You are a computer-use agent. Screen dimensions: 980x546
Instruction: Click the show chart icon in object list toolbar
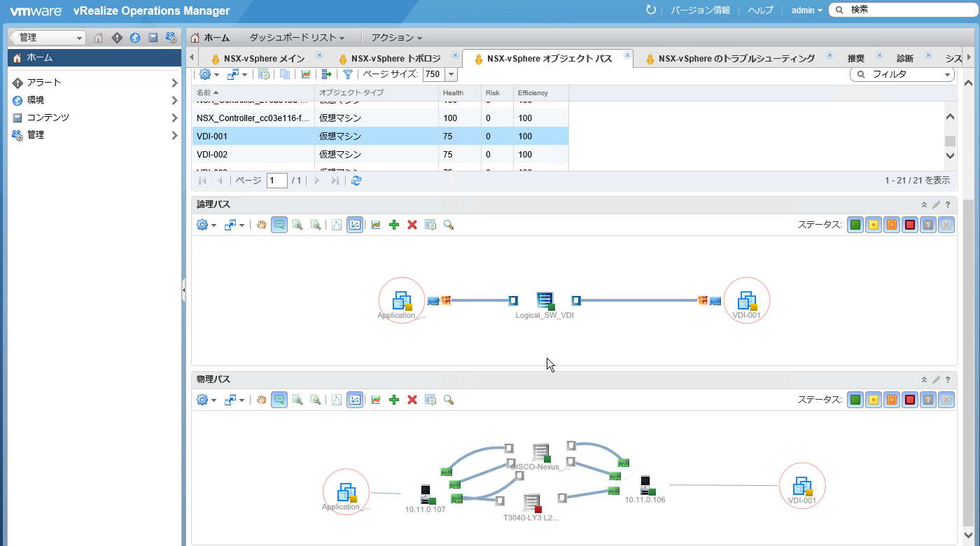(306, 74)
